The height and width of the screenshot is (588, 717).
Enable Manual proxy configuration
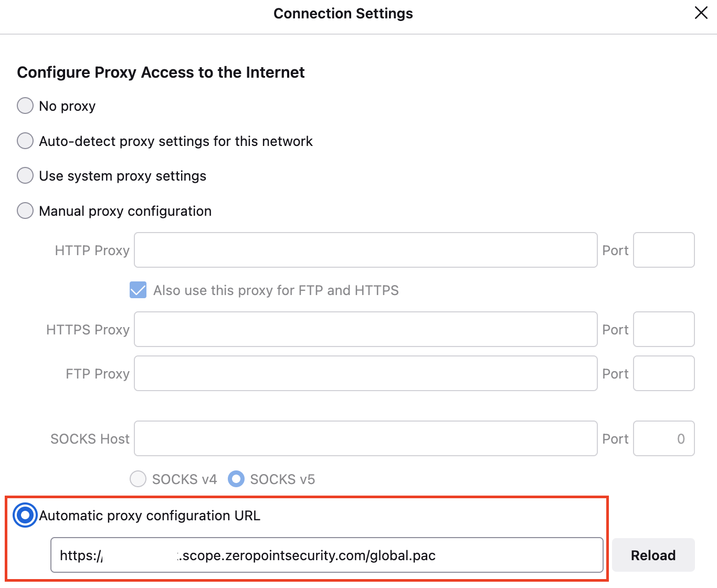click(x=25, y=211)
